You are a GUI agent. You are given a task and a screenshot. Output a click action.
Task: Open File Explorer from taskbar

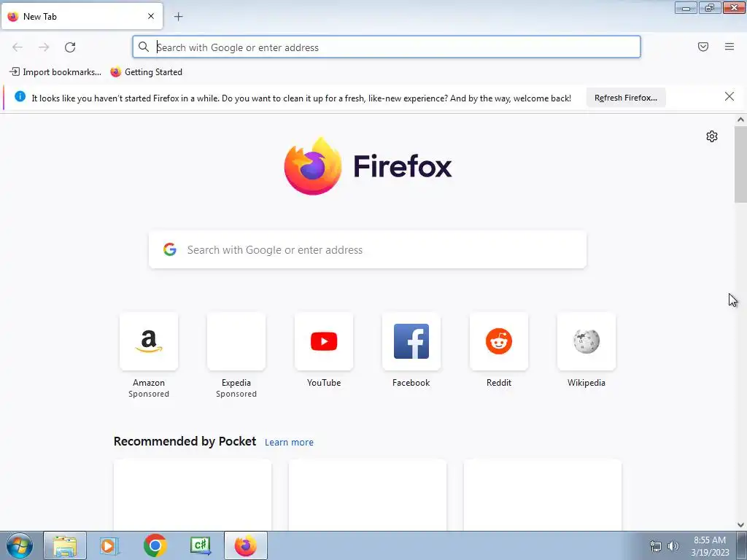point(65,545)
